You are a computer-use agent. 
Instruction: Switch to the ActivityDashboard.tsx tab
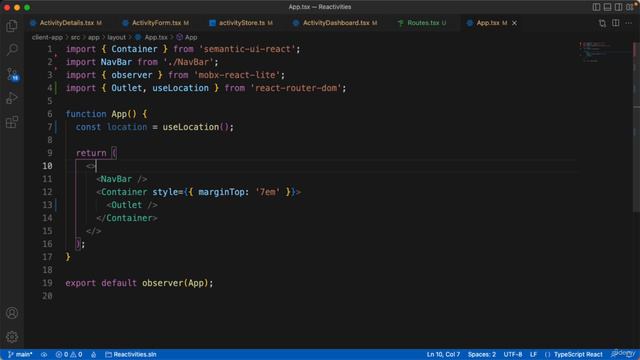pos(336,23)
